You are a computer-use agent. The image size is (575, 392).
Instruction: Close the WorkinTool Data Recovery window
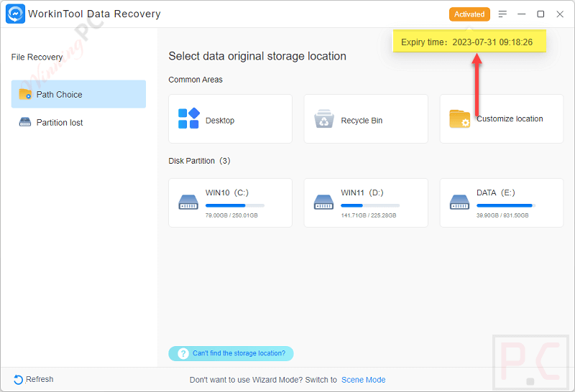tap(560, 14)
